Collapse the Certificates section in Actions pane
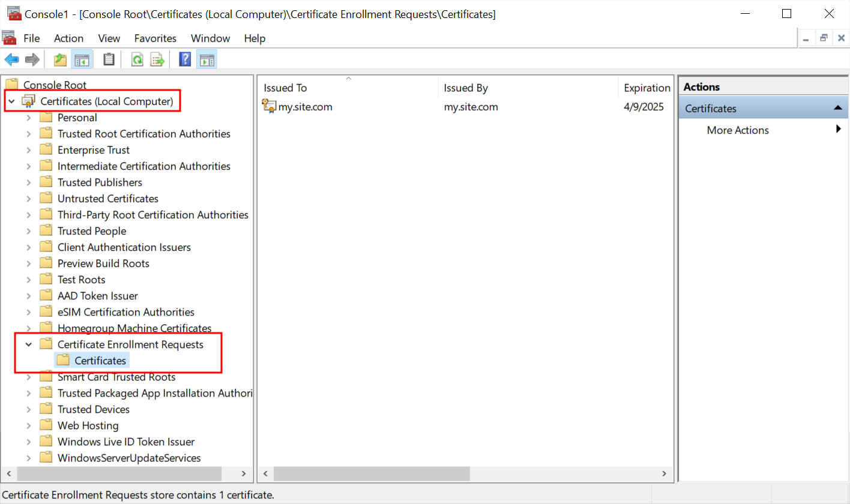The width and height of the screenshot is (850, 504). [x=837, y=108]
